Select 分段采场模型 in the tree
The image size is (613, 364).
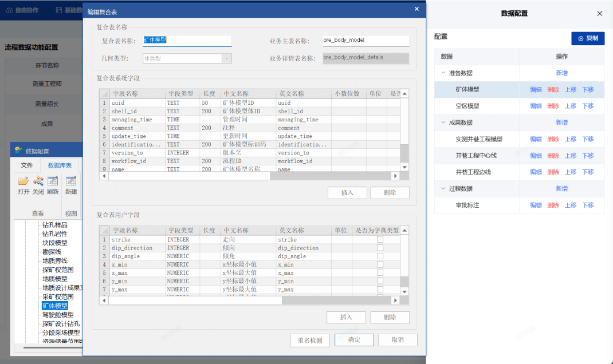(61, 333)
